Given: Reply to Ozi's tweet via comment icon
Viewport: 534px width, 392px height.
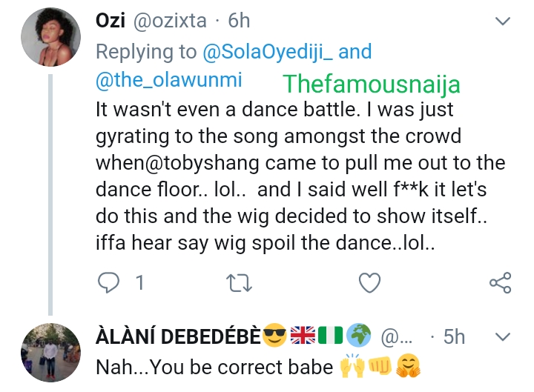Looking at the screenshot, I should (x=109, y=282).
